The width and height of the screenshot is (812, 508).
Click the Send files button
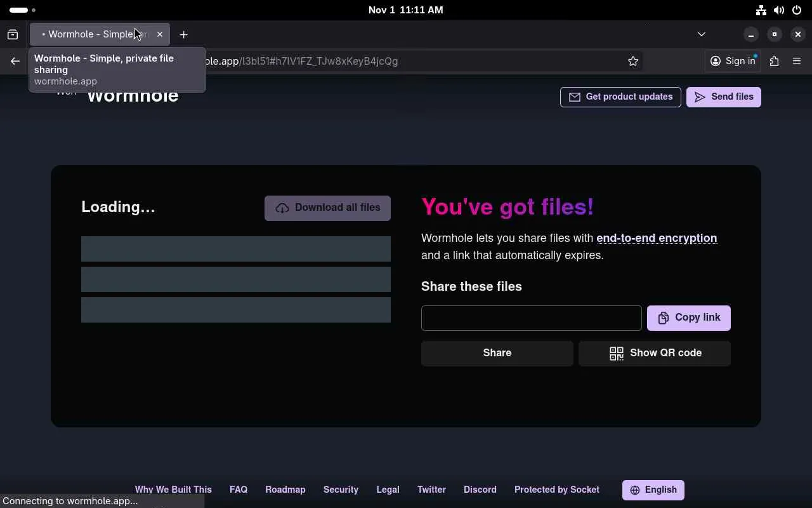[x=724, y=97]
